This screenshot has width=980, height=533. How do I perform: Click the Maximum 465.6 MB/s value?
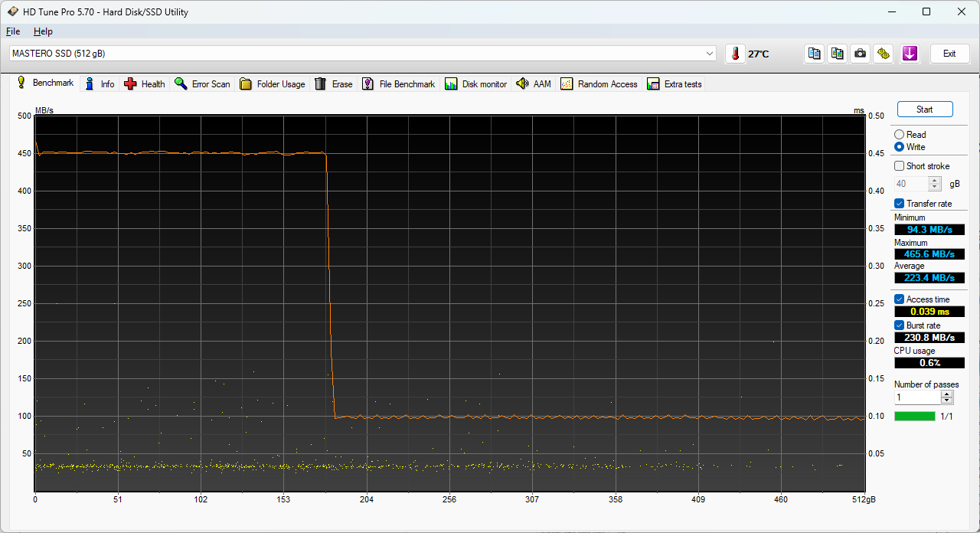click(x=929, y=253)
